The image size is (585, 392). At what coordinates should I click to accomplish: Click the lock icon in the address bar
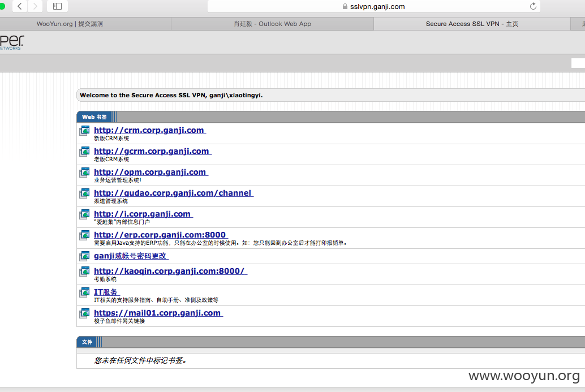(345, 6)
